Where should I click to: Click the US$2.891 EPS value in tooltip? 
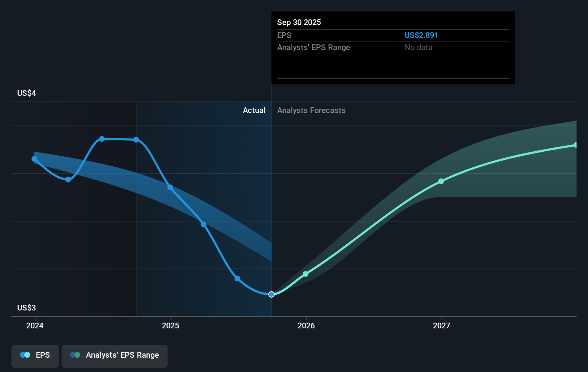coord(421,35)
